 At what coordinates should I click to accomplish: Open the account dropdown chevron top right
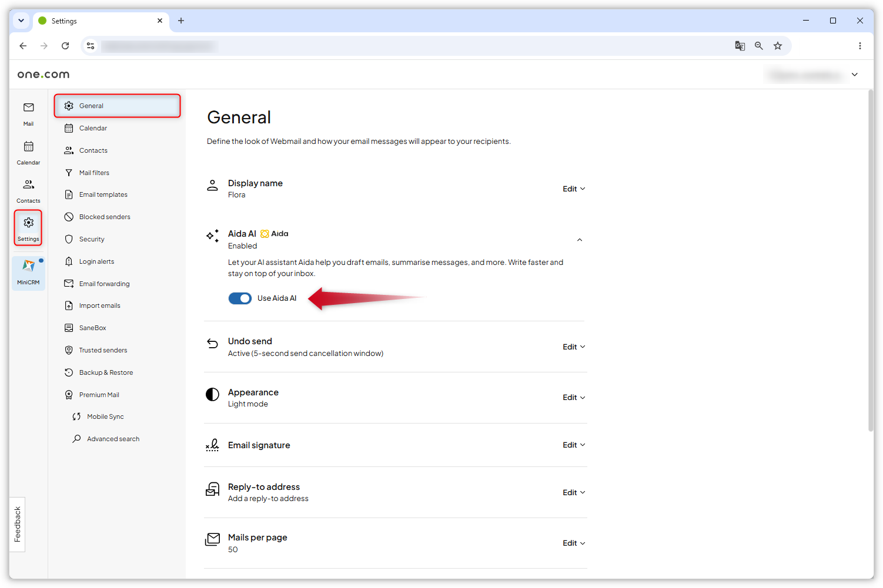[855, 75]
